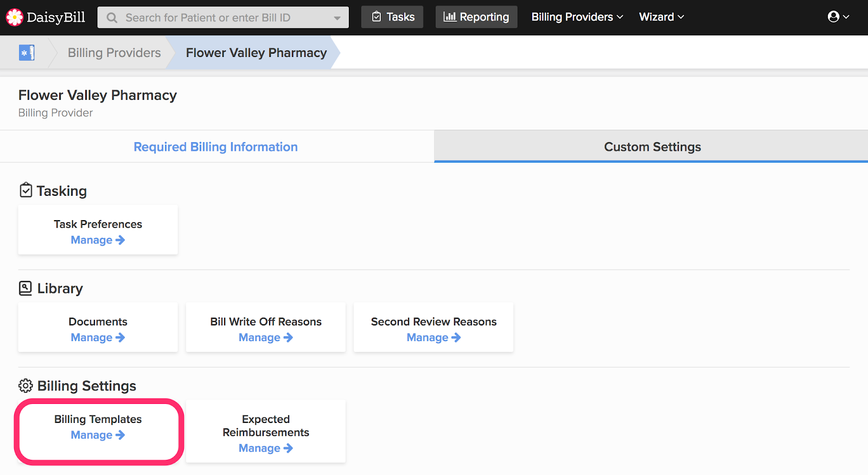868x475 pixels.
Task: Click arrow icon under Second Review Reasons
Action: 456,337
